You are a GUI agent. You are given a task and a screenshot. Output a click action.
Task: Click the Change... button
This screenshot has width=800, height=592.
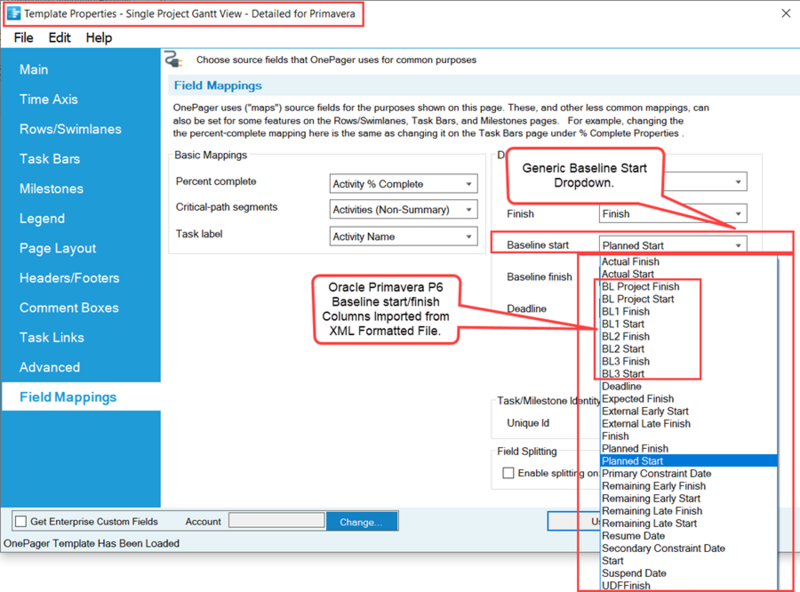click(x=361, y=522)
